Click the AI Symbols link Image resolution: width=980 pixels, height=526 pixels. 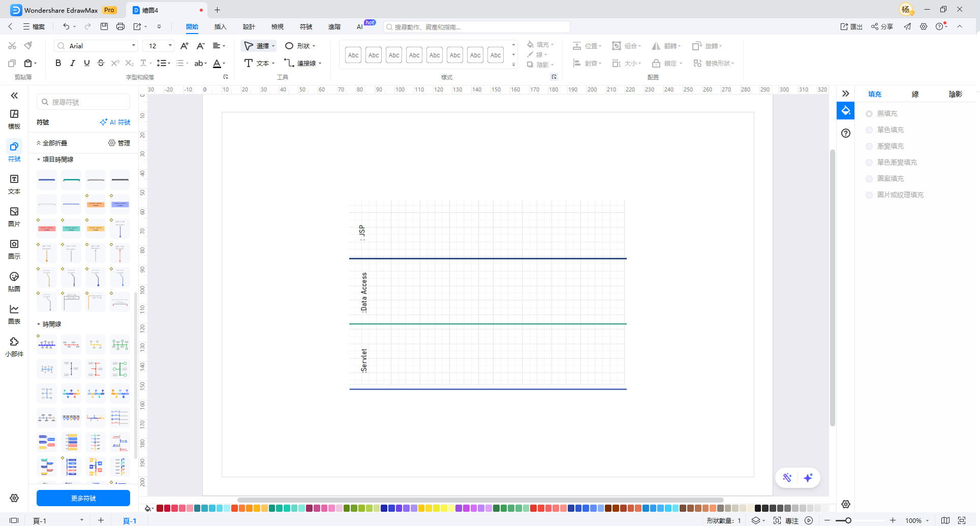[115, 122]
